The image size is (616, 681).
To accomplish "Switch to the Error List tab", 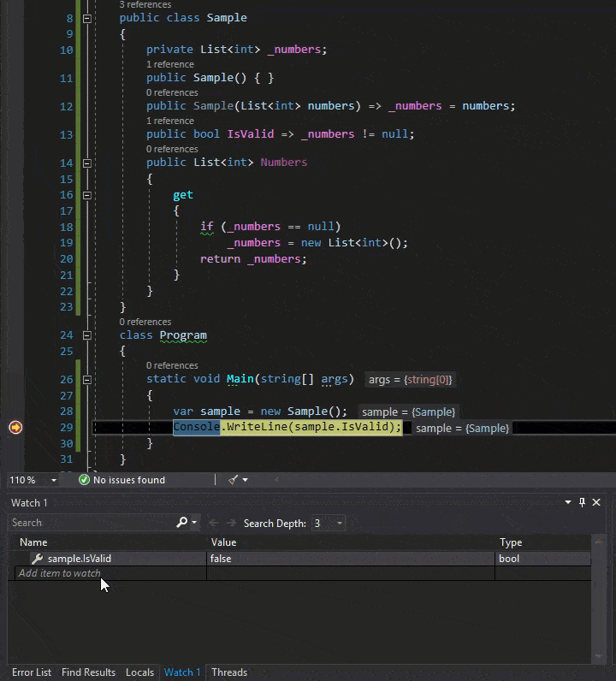I will (32, 672).
